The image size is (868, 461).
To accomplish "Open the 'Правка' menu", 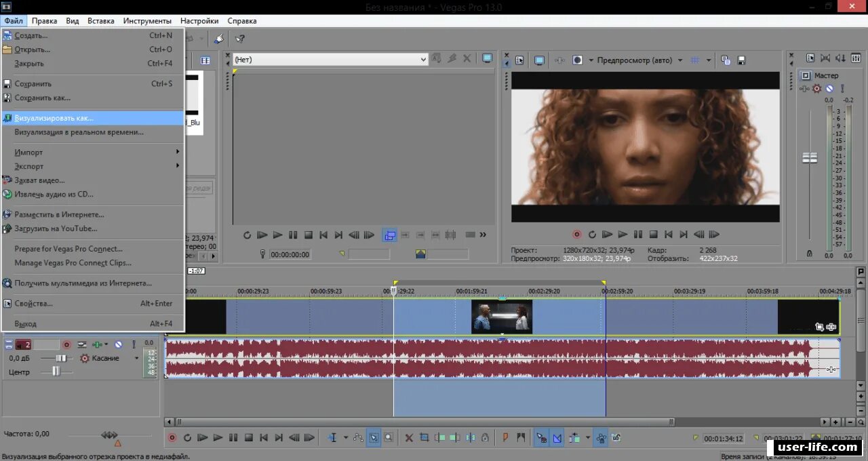I will coord(44,21).
